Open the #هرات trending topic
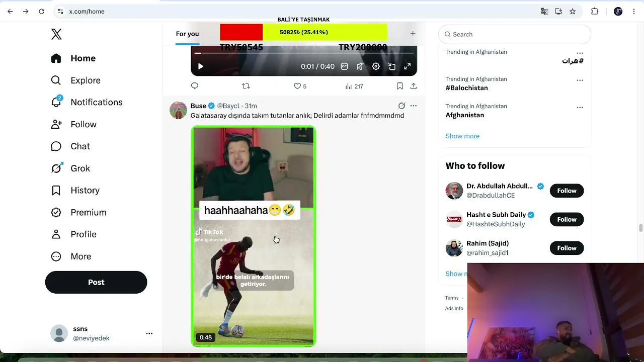The width and height of the screenshot is (644, 362). 573,61
